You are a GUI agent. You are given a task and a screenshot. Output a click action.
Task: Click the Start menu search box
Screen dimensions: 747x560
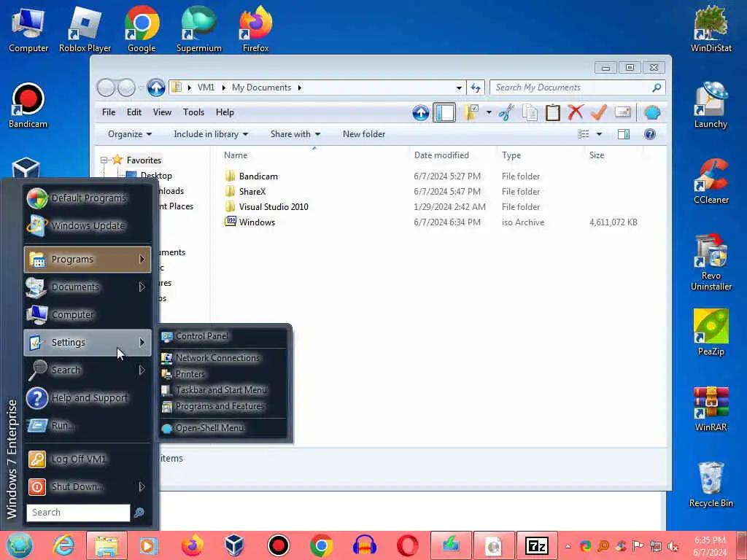pyautogui.click(x=78, y=513)
